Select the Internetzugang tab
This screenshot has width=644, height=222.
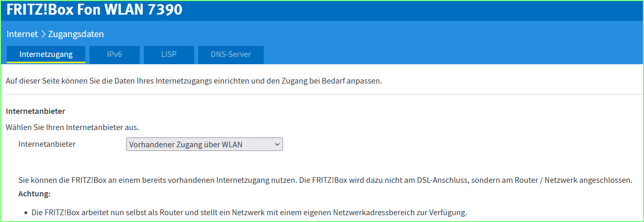tap(46, 54)
